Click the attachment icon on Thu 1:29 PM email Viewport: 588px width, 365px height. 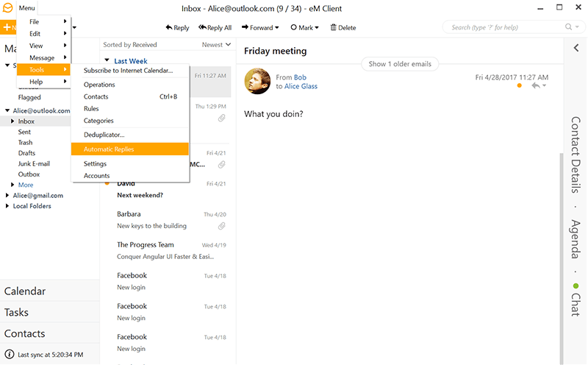point(222,118)
